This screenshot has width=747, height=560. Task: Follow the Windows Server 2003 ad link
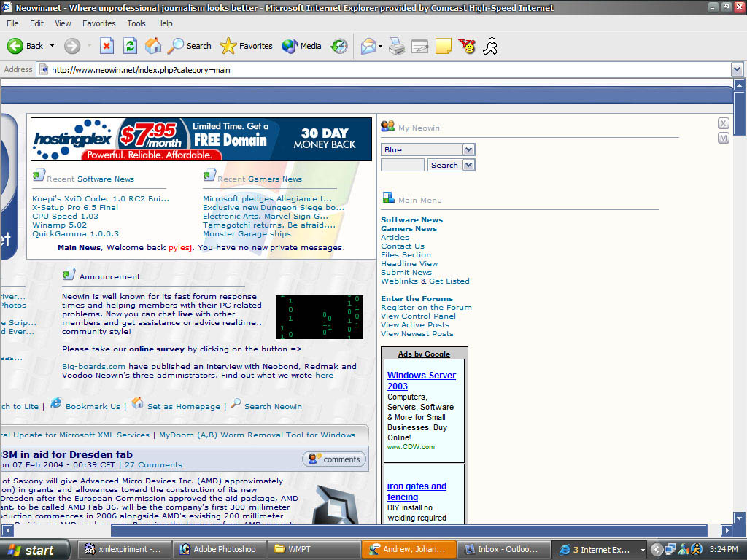click(422, 381)
